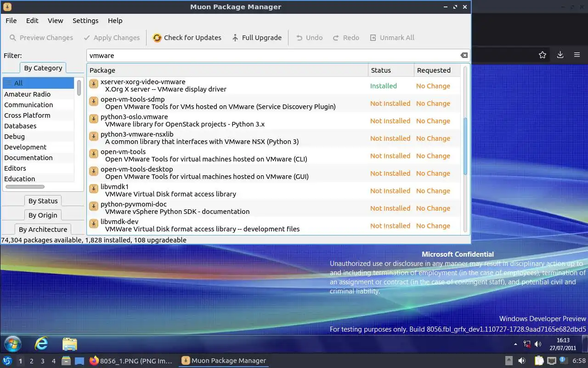Click the Preview Changes toolbar button
This screenshot has height=368, width=588.
(x=41, y=38)
